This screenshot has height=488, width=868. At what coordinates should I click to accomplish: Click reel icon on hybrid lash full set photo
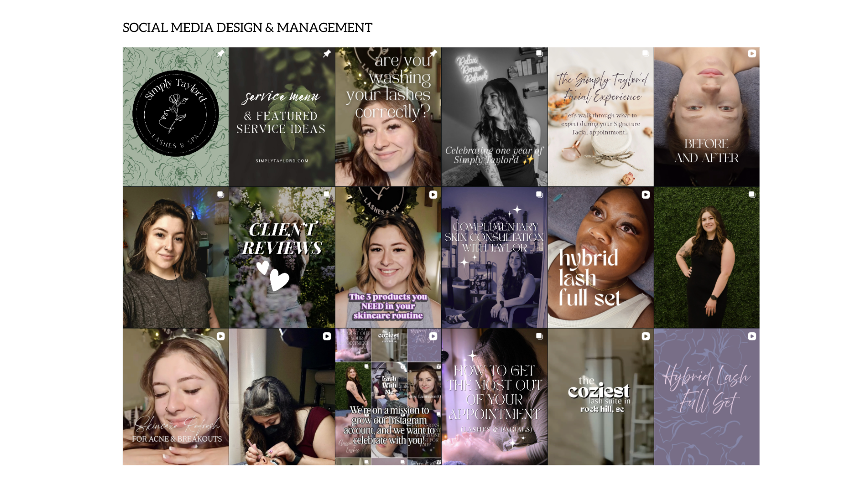pyautogui.click(x=646, y=195)
